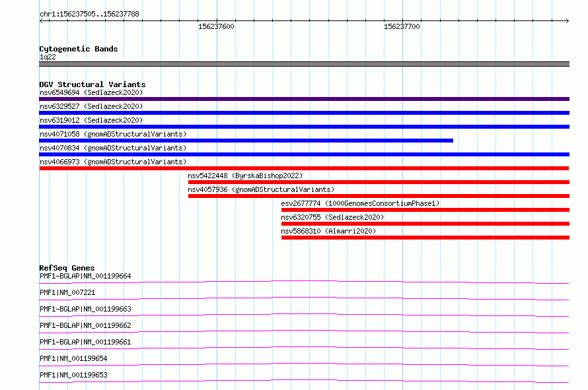Select the blue nsv6329527 variant bar
The image size is (588, 390).
[304, 113]
